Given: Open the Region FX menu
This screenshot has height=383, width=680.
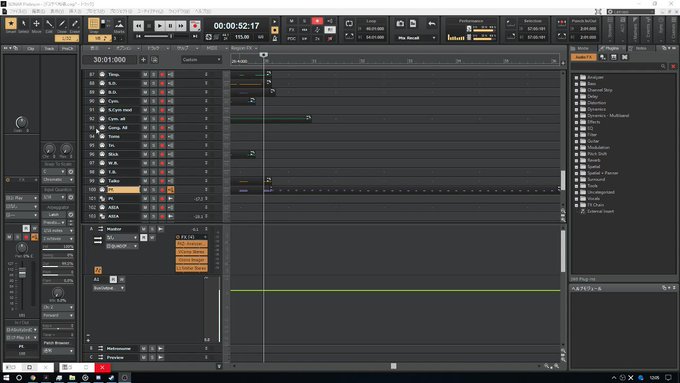Looking at the screenshot, I should coord(244,48).
